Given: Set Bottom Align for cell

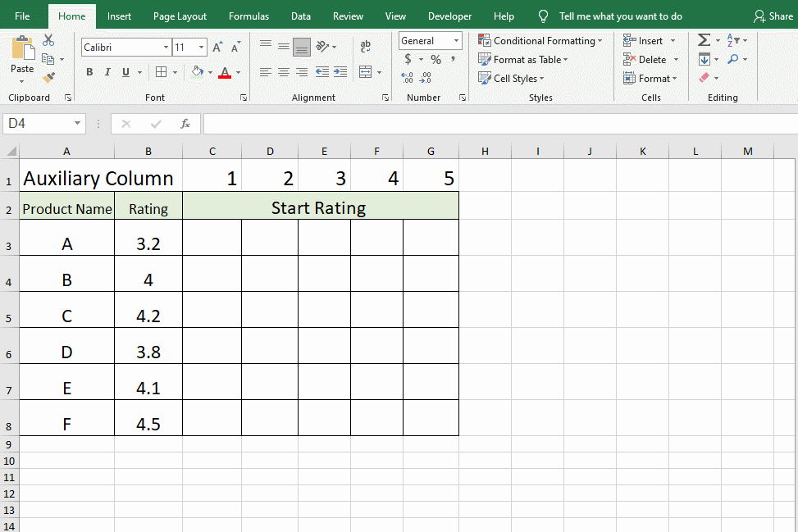Looking at the screenshot, I should (x=302, y=47).
